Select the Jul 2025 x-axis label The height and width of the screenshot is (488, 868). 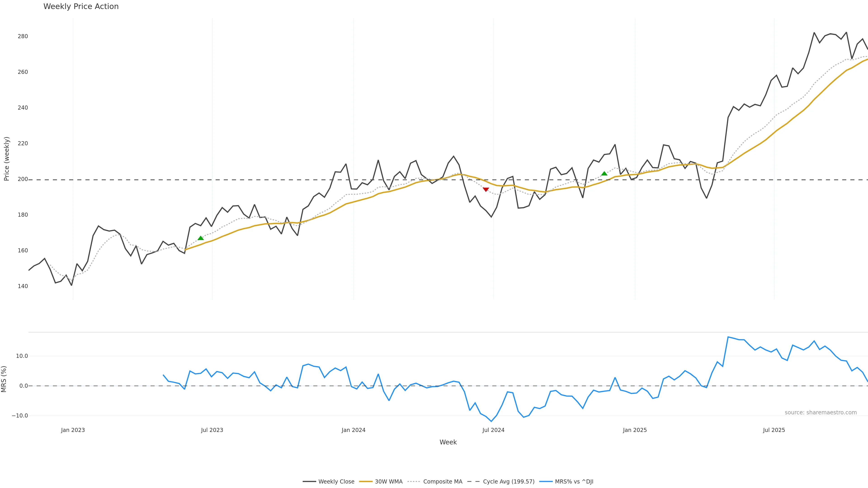(774, 430)
